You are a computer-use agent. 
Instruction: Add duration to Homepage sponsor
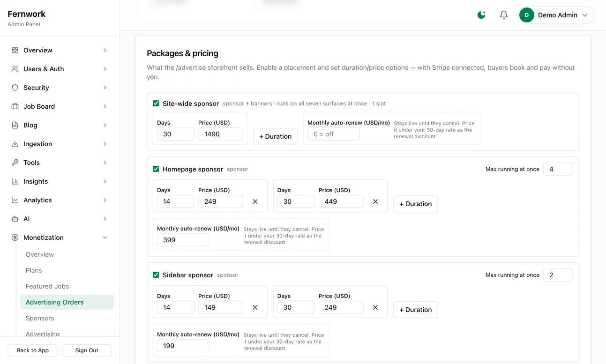(x=415, y=204)
